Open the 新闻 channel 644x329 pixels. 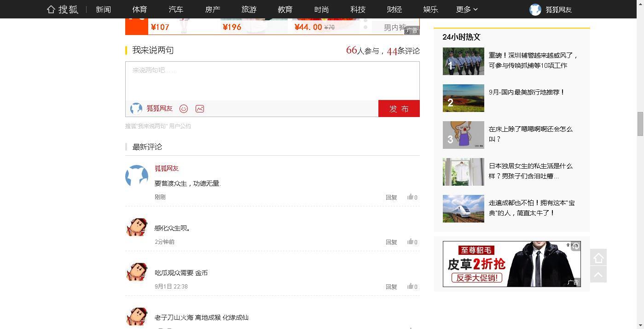point(103,9)
